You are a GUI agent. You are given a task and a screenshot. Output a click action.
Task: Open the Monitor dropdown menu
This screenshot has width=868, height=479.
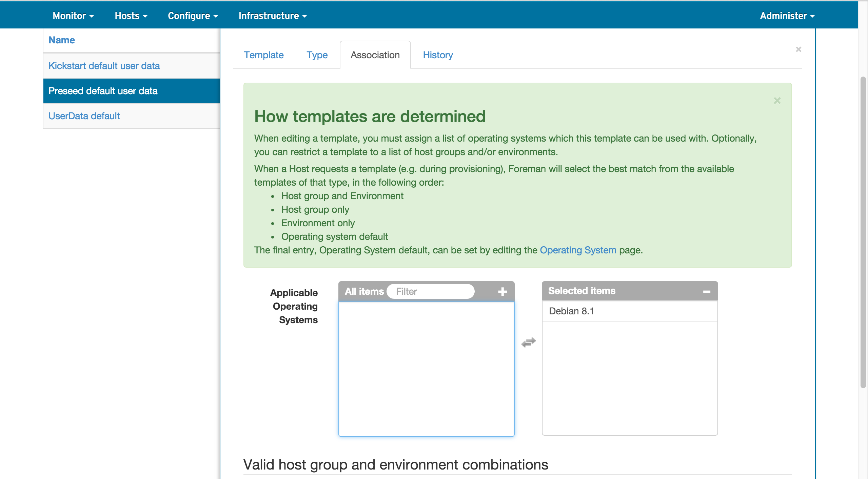[73, 16]
